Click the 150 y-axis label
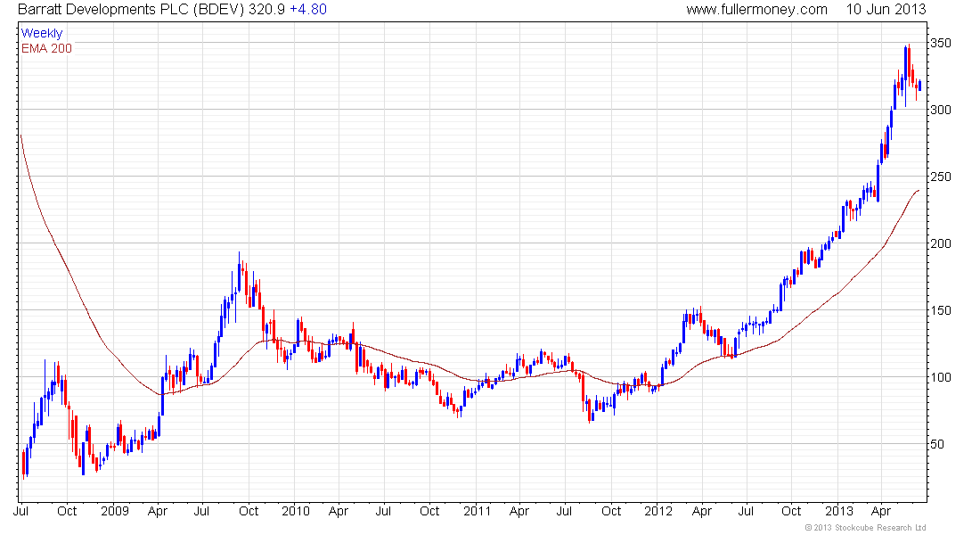 (x=941, y=310)
